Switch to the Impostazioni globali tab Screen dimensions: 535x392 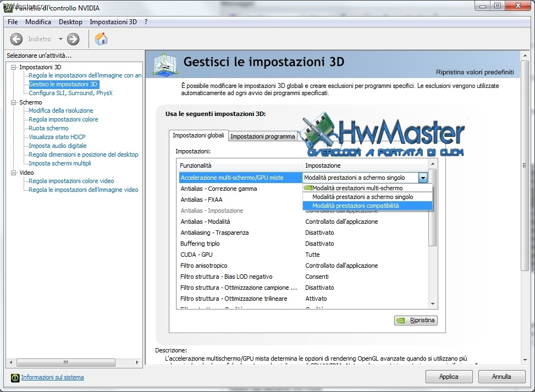pos(198,135)
